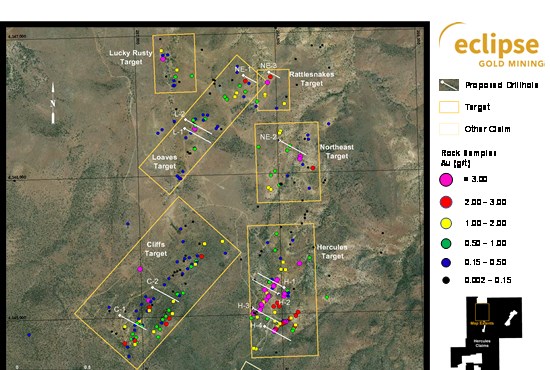Click the Loaves Target label

tap(165, 162)
